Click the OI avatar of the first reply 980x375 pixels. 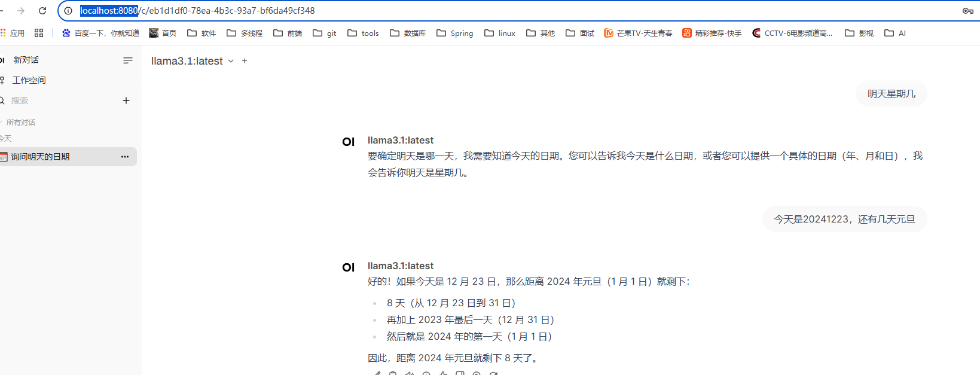coord(349,142)
